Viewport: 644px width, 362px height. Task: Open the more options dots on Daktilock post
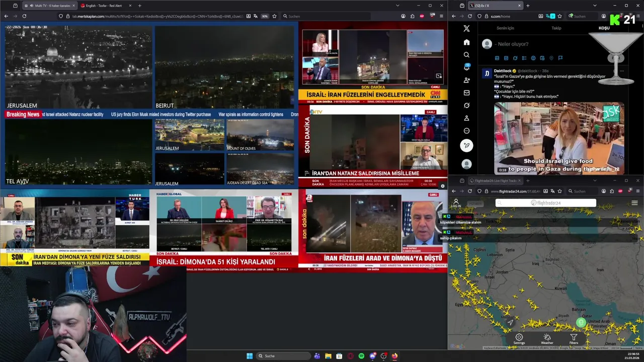(x=622, y=71)
